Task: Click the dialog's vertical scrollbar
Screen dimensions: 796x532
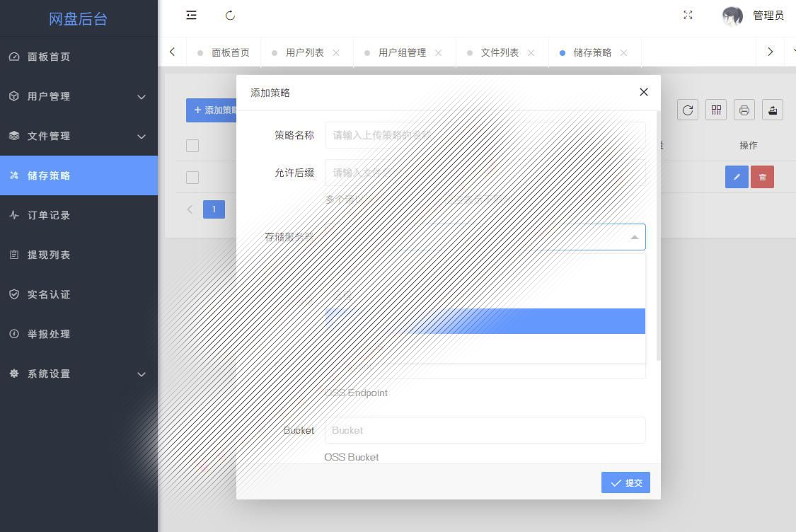Action: coord(659,236)
